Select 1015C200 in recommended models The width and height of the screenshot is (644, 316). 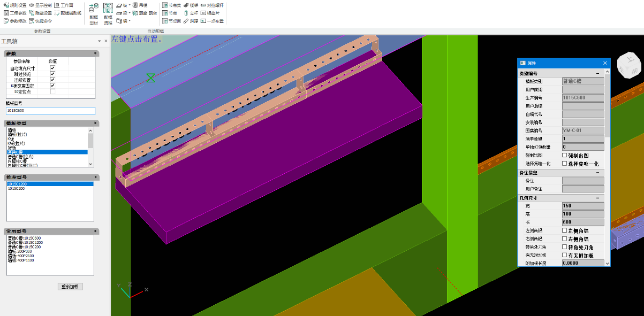[17, 188]
